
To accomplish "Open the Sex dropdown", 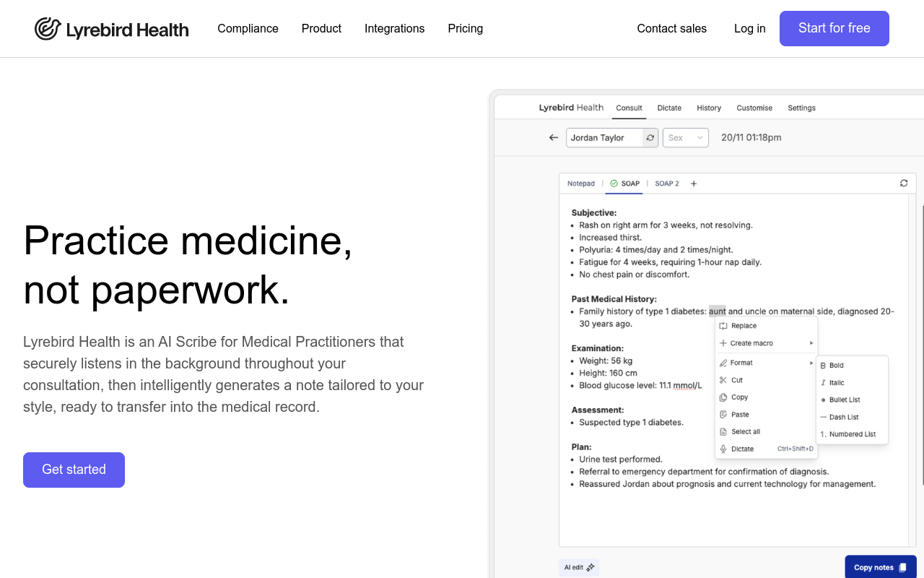I will click(x=686, y=137).
